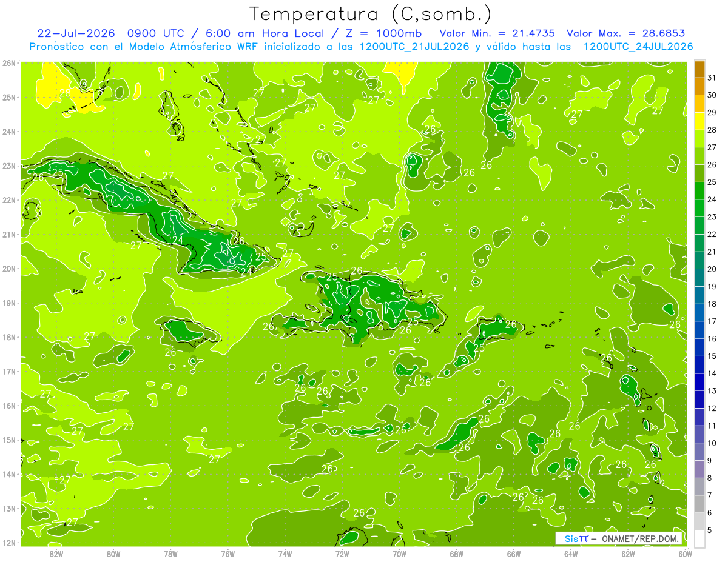The height and width of the screenshot is (562, 728).
Task: Pick the gray swatch between legend values 6 and 7
Action: pyautogui.click(x=699, y=504)
